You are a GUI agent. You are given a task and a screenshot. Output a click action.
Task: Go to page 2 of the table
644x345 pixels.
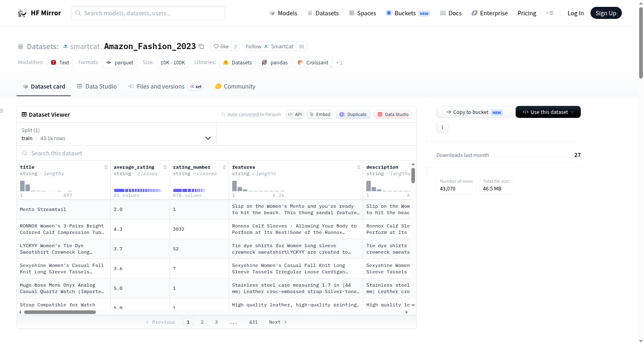coord(202,322)
